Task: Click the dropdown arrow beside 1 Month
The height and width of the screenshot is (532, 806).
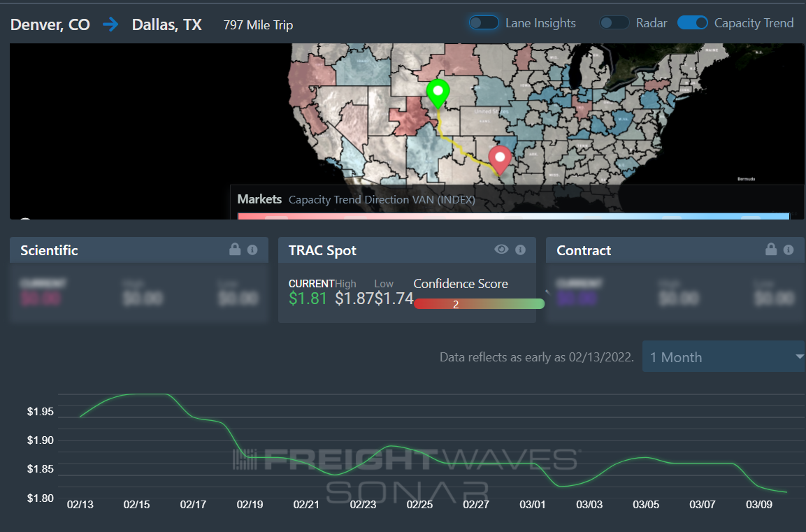Action: tap(799, 357)
